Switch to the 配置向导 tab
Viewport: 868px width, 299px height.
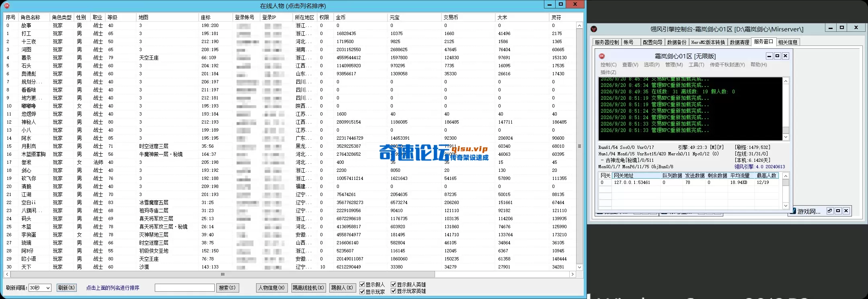click(652, 42)
